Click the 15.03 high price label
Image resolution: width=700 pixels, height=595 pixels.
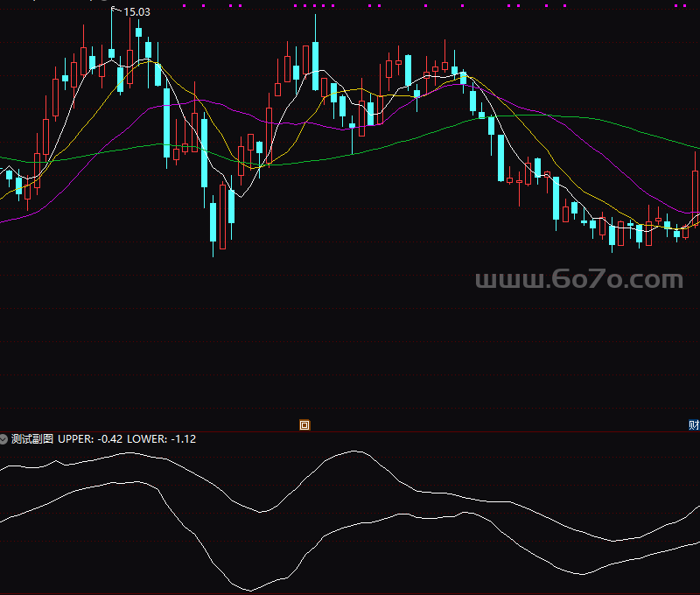point(136,12)
